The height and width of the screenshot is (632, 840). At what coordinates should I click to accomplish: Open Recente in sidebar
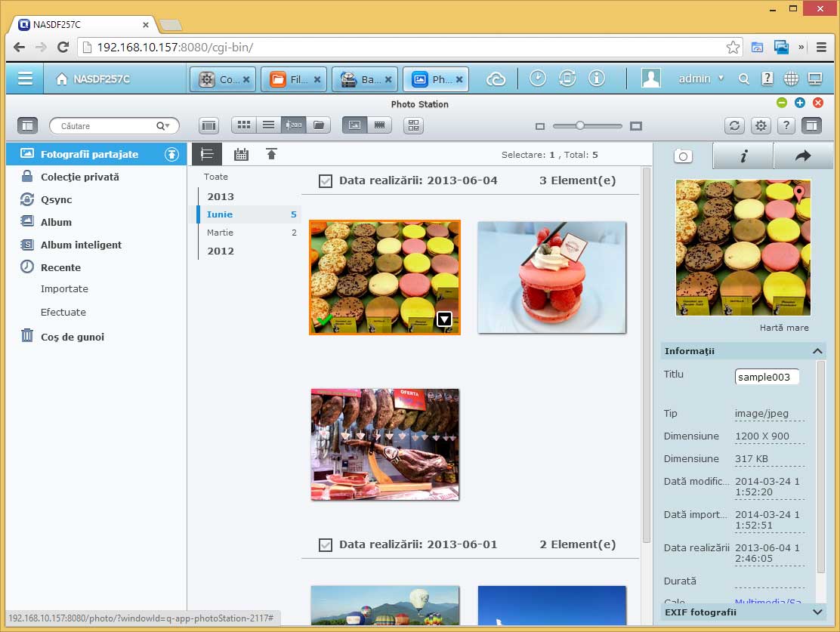pos(60,267)
